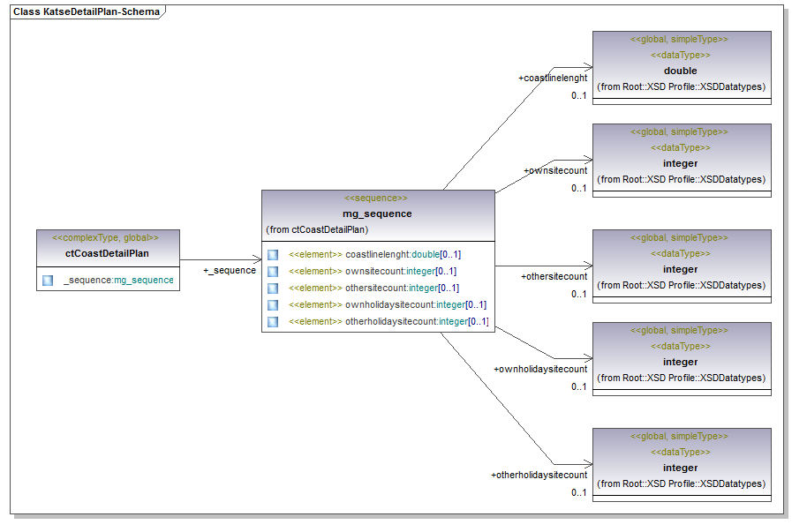The image size is (807, 532).
Task: Select the +_sequence association label
Action: pos(230,271)
